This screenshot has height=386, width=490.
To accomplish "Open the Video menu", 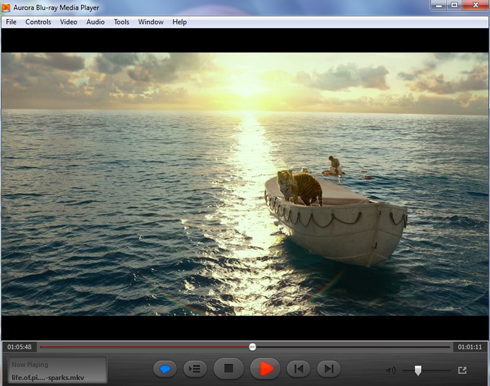I will pos(69,22).
